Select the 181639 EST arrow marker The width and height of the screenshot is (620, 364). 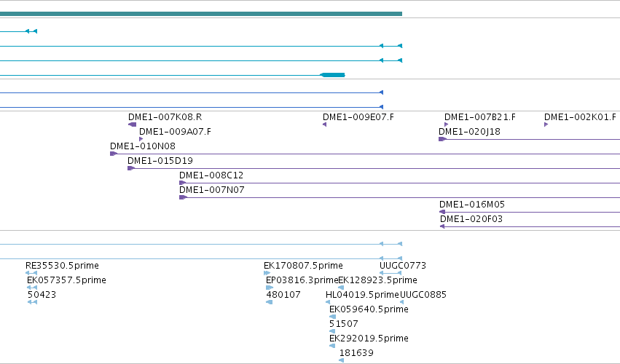click(x=342, y=360)
